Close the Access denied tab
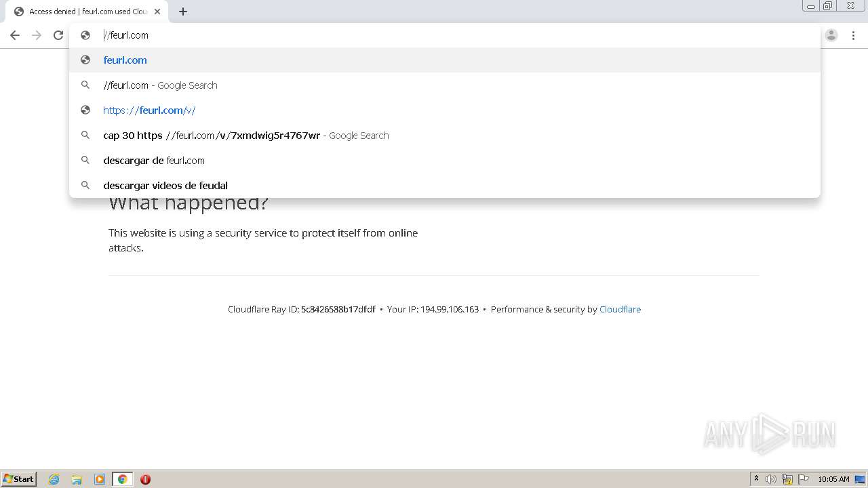 click(157, 12)
